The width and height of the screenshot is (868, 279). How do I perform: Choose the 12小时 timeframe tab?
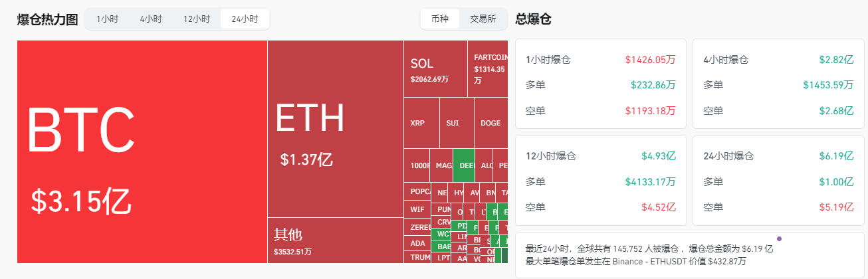197,19
